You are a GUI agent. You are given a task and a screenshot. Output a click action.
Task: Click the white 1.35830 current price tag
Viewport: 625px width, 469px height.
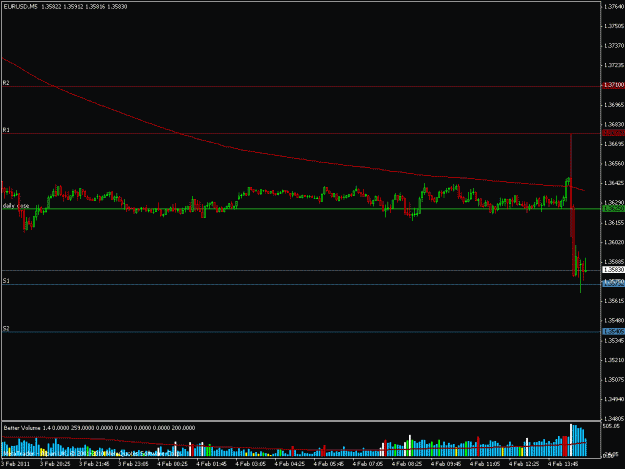(613, 270)
